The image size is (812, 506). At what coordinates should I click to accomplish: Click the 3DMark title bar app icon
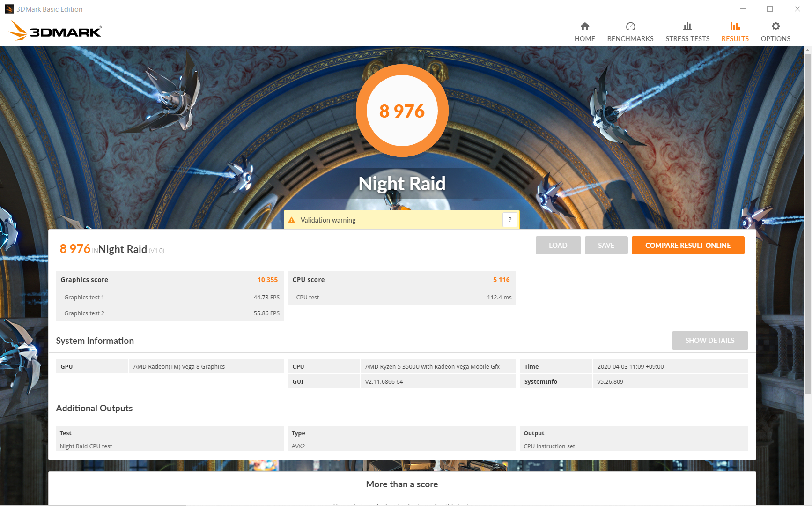pos(9,9)
